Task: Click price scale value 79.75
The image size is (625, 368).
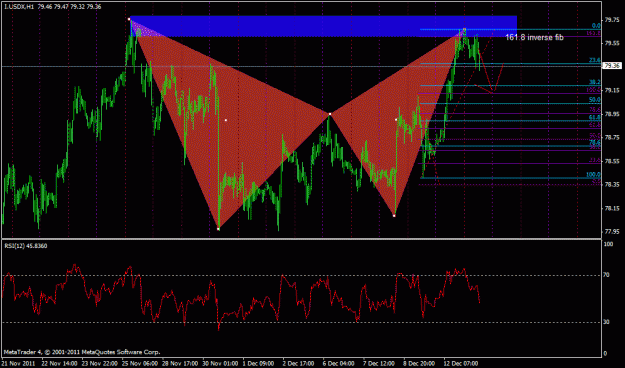Action: tap(611, 20)
